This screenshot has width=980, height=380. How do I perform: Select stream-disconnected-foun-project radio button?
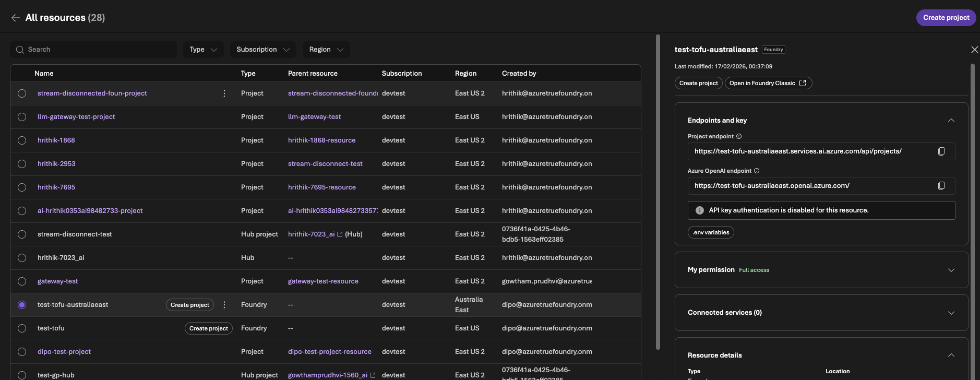tap(22, 93)
